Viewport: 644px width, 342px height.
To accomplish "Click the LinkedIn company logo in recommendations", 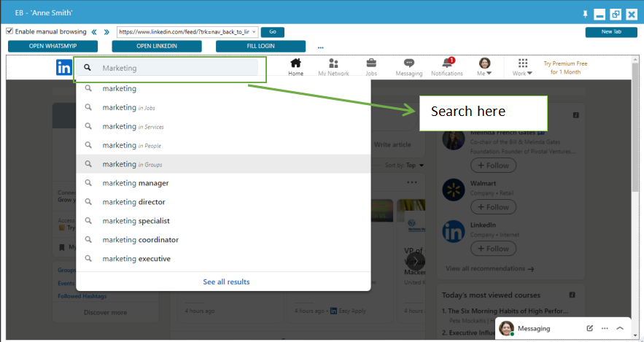I will point(454,232).
